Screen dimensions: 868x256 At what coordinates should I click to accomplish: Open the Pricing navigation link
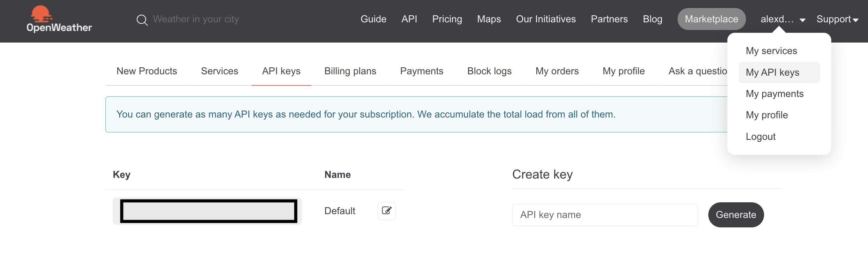click(x=447, y=19)
